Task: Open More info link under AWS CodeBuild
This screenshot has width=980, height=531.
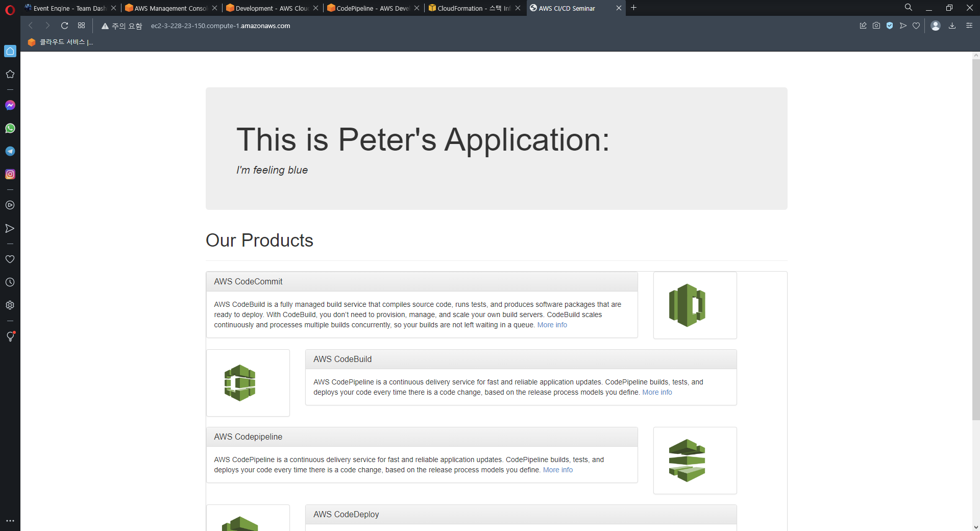Action: tap(657, 392)
